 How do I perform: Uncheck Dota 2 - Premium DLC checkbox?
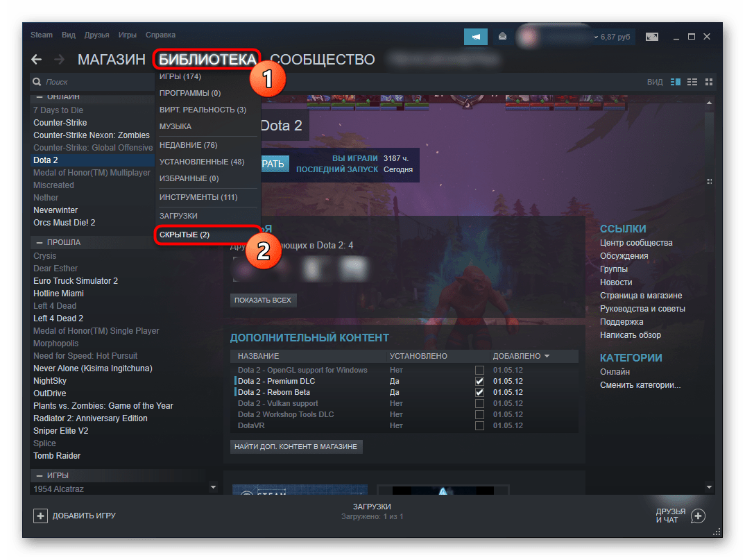point(479,381)
